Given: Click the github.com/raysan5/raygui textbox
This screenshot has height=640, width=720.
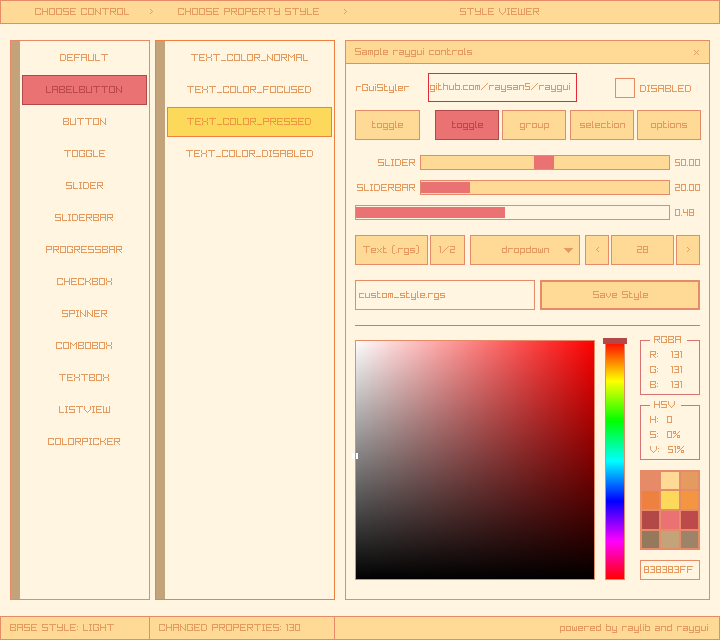Looking at the screenshot, I should [x=502, y=88].
